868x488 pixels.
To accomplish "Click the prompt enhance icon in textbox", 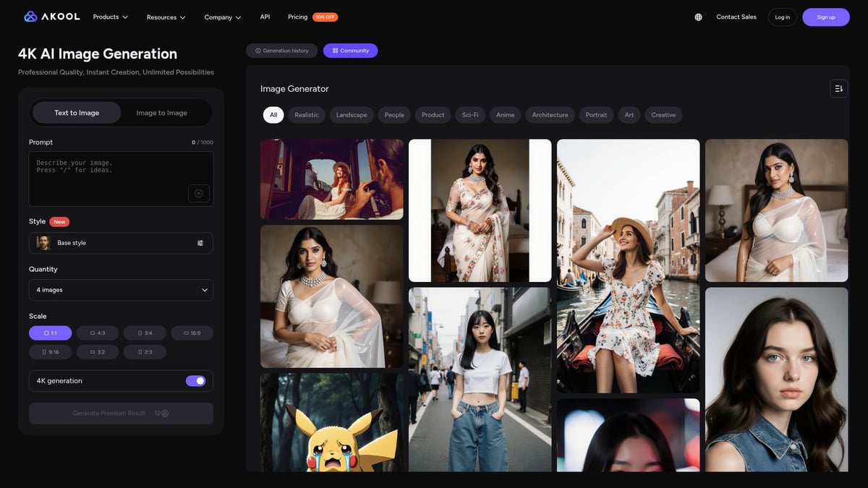I will point(199,193).
